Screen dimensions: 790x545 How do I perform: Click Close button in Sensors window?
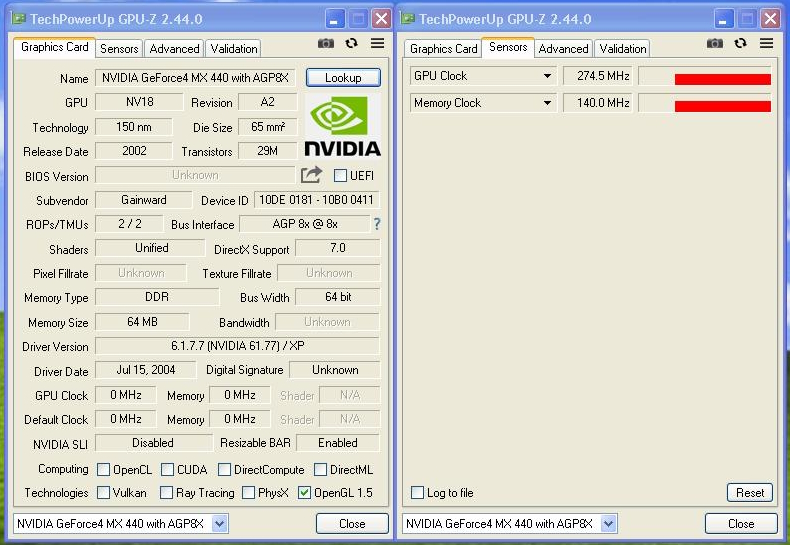click(x=741, y=523)
